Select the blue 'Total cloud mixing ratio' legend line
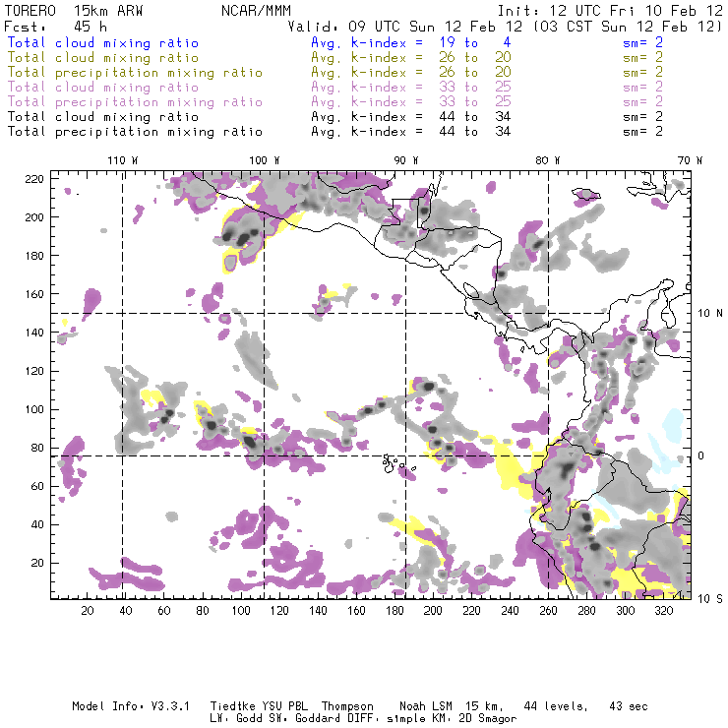728x728 pixels. point(103,42)
